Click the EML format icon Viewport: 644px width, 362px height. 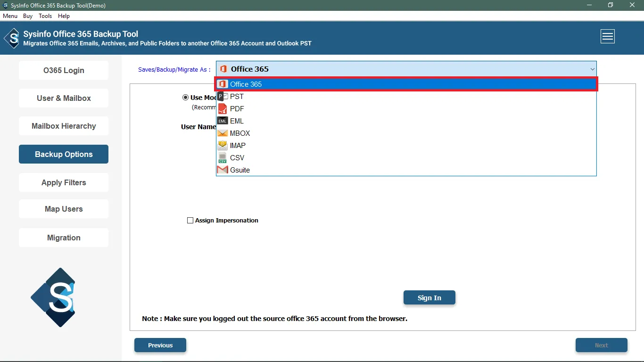click(223, 121)
